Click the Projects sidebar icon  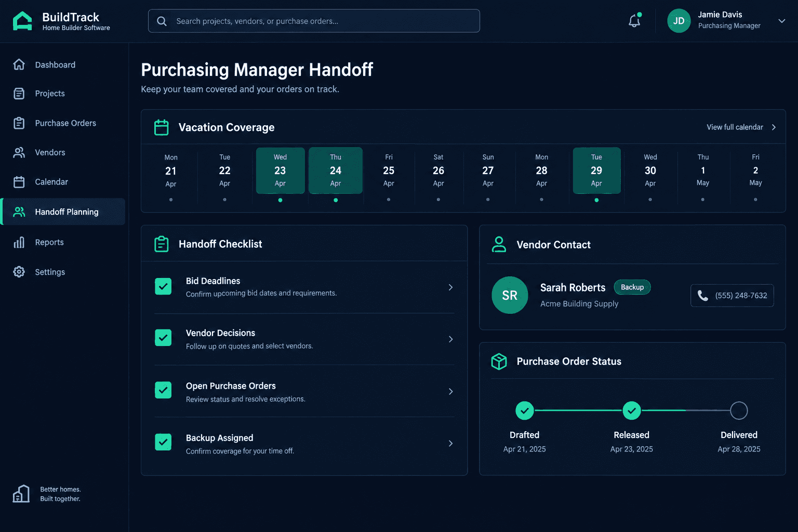19,94
